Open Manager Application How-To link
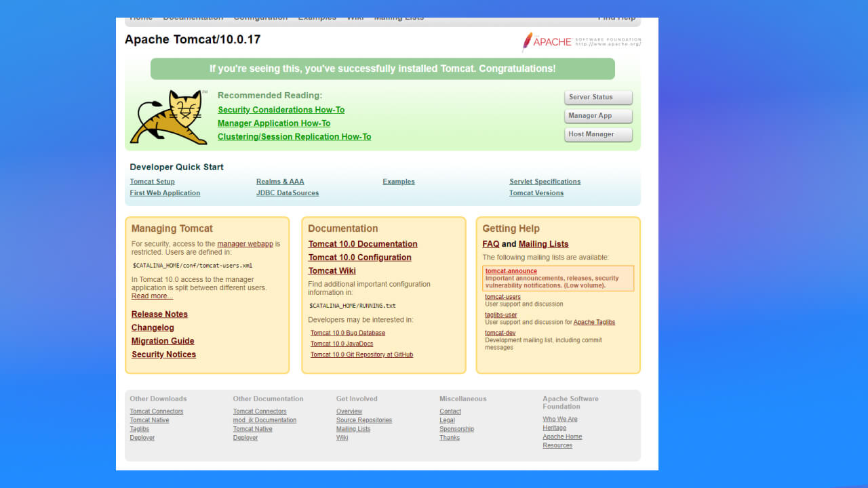Image resolution: width=868 pixels, height=488 pixels. [x=274, y=123]
